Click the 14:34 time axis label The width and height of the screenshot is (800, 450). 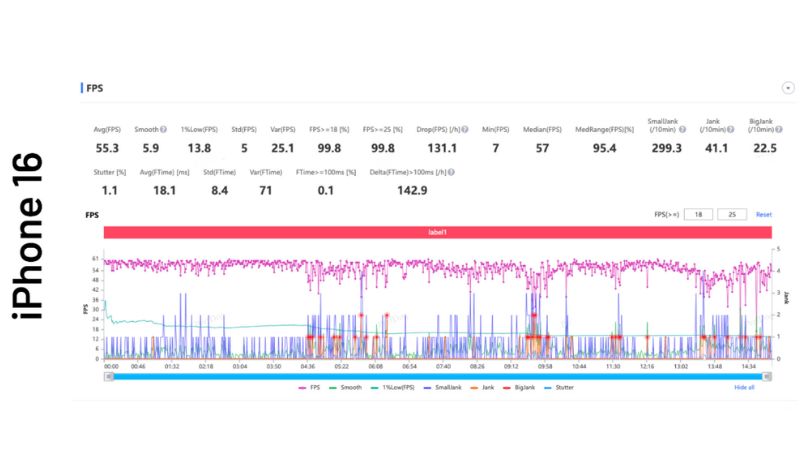pos(748,366)
